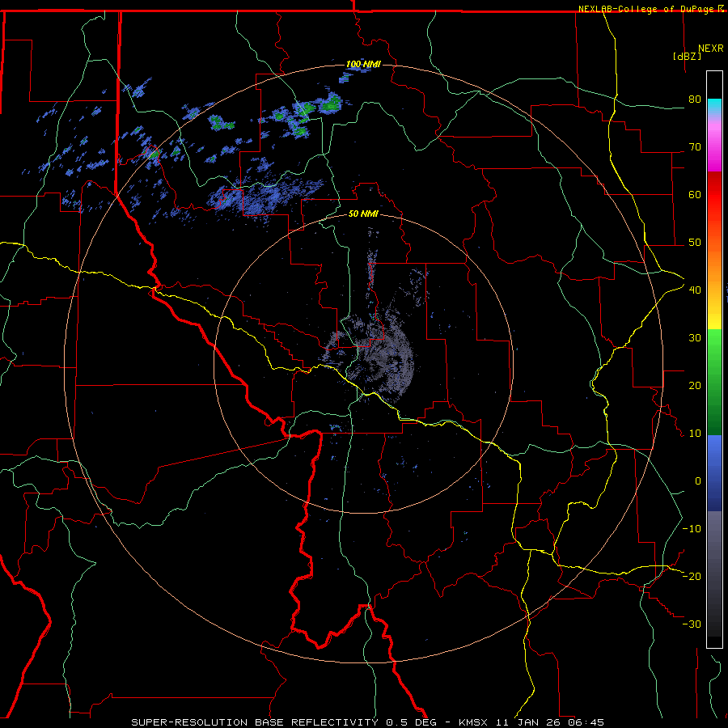The height and width of the screenshot is (728, 728).
Task: Click the 50 value on dBZ scale
Action: pos(695,243)
